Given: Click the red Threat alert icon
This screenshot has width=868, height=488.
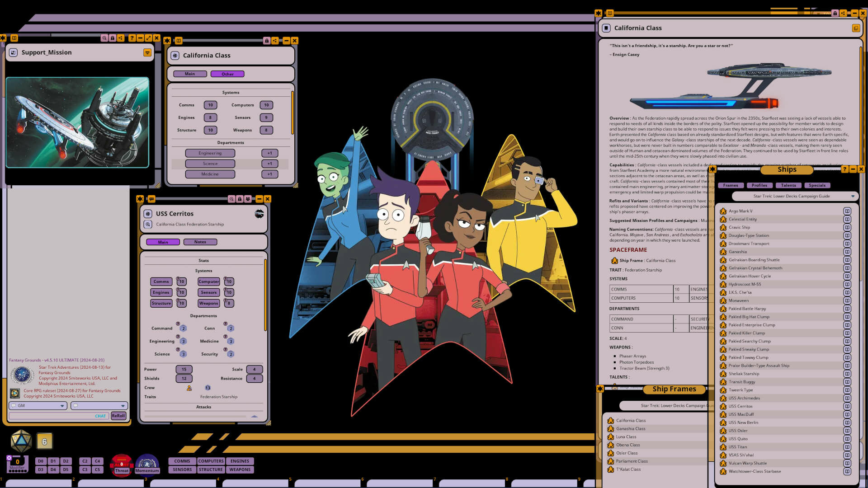Looking at the screenshot, I should pos(121,464).
